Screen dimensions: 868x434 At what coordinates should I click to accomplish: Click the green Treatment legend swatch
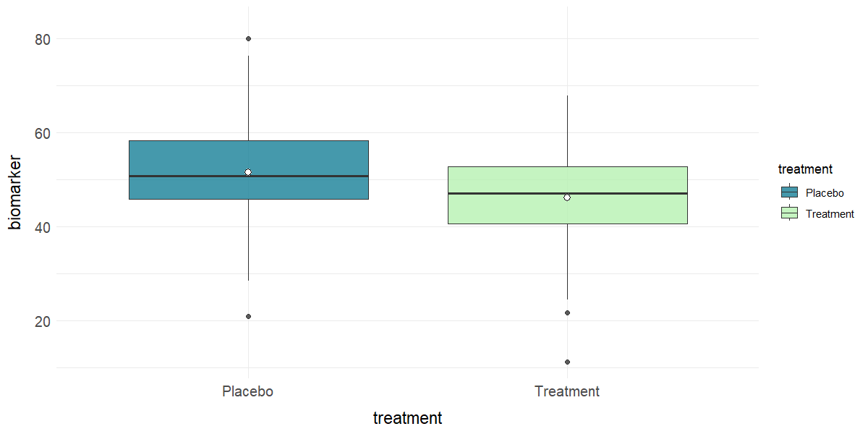[789, 213]
